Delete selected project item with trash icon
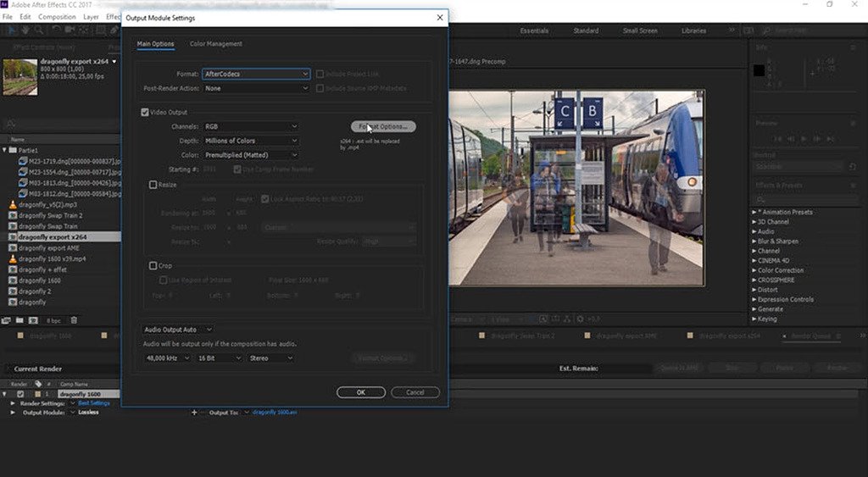868x477 pixels. 74,320
